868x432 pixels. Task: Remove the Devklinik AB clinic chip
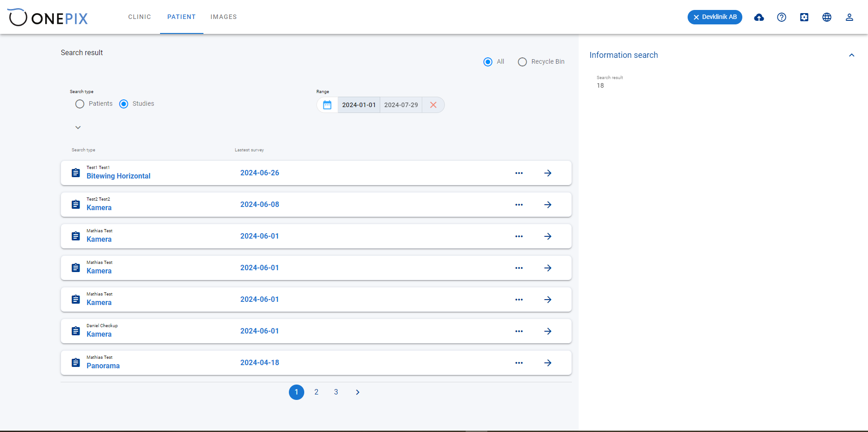[x=696, y=17]
